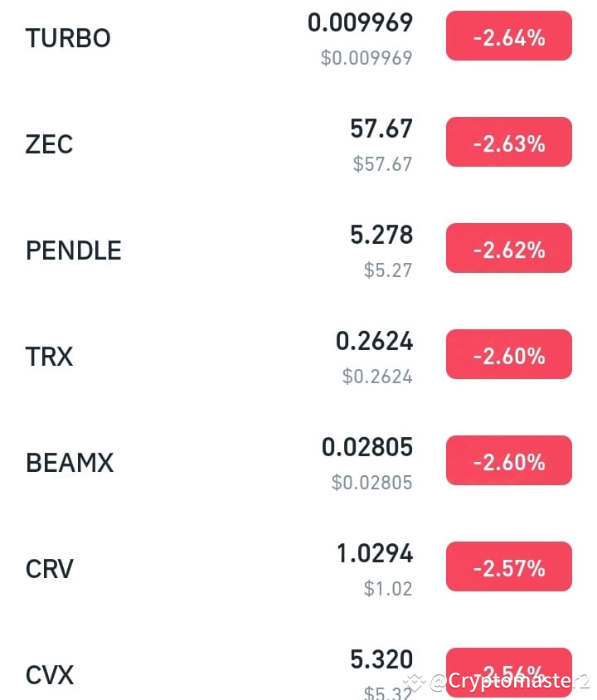Image resolution: width=597 pixels, height=700 pixels.
Task: Select the ZEC ticker name
Action: click(x=49, y=144)
